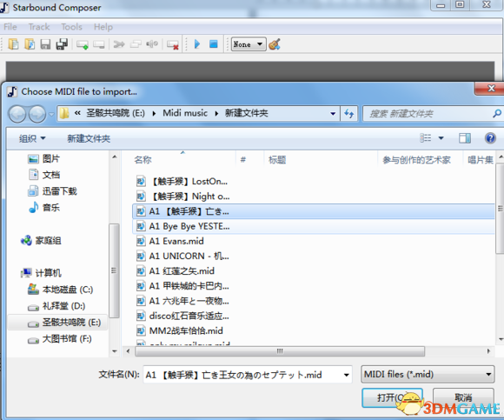Click the file list horizontal scrollbar
The width and height of the screenshot is (504, 420).
[280, 351]
